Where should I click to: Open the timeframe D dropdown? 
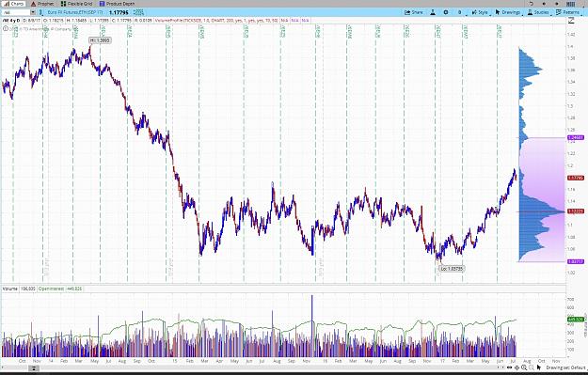point(460,12)
